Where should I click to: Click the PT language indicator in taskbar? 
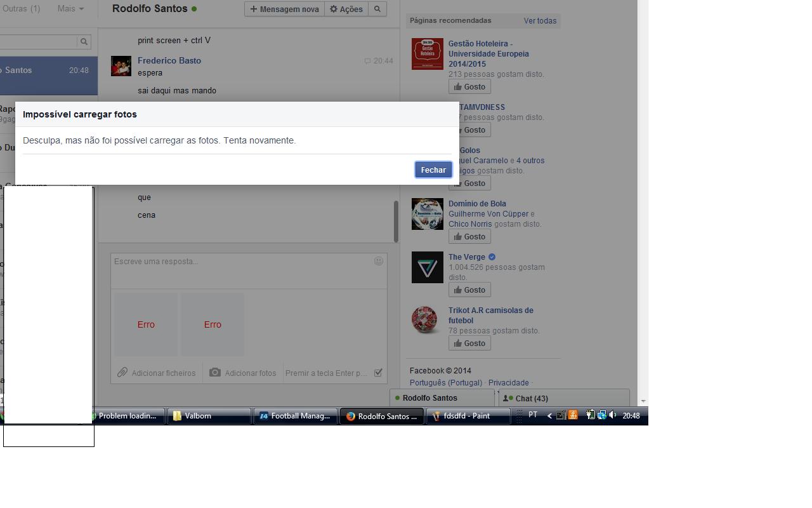pyautogui.click(x=533, y=415)
